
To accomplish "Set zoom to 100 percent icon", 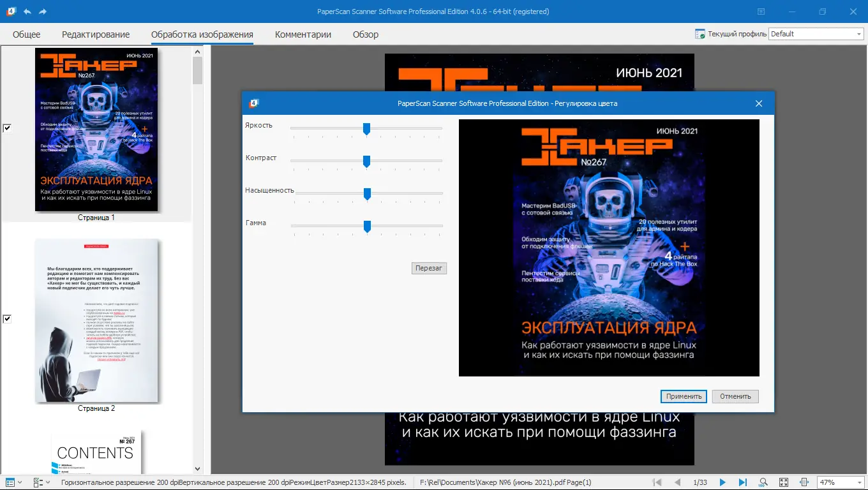I will tap(763, 482).
